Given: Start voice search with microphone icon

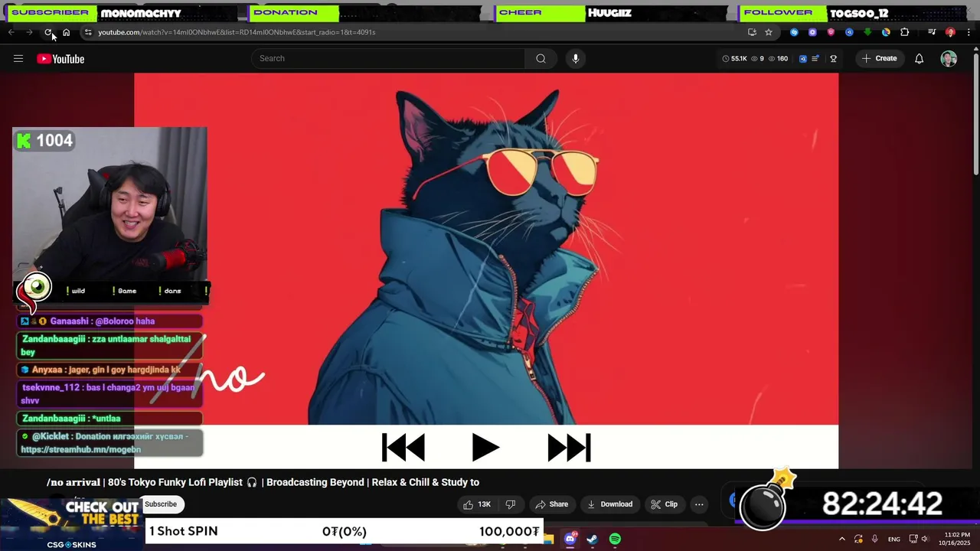Looking at the screenshot, I should point(576,59).
